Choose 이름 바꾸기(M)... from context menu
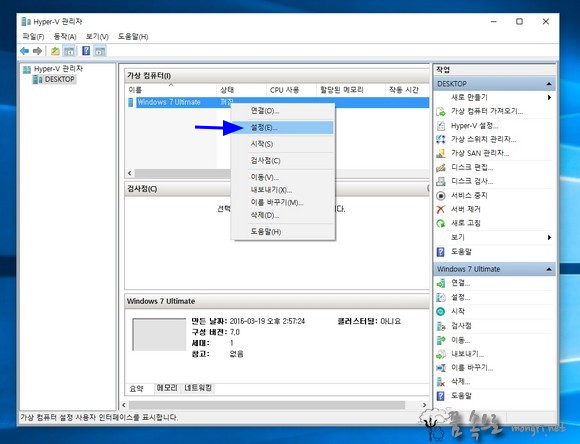580x444 pixels. [283, 202]
